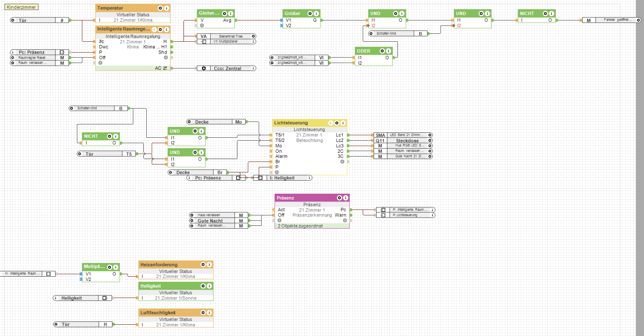The width and height of the screenshot is (644, 336).
Task: Click info icon on Luftfeuchtigkeit block
Action: click(209, 313)
